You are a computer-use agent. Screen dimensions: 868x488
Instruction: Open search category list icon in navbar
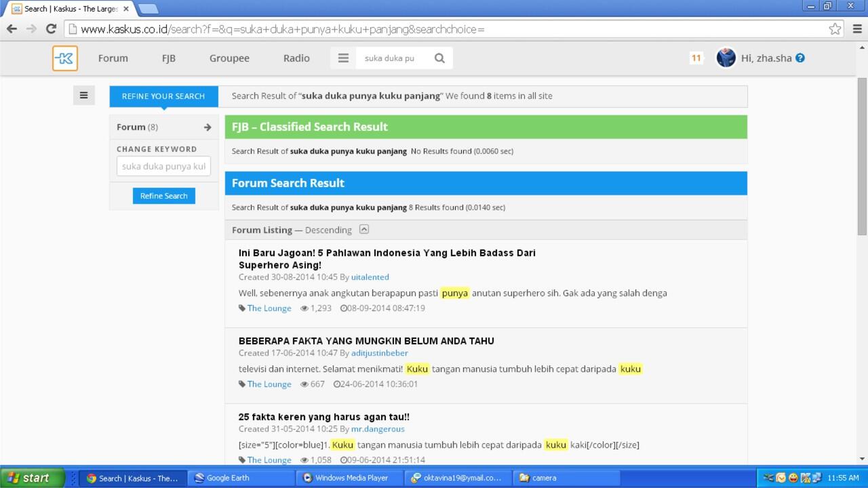click(343, 58)
